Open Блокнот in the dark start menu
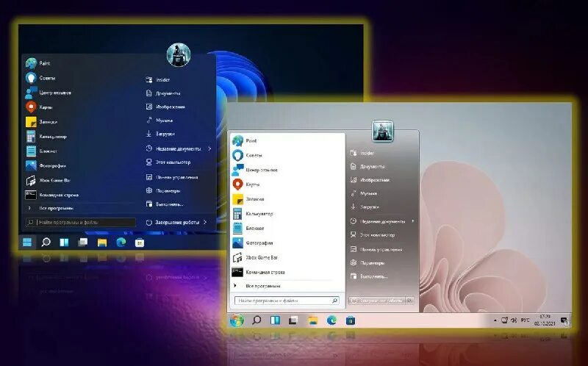 coord(41,151)
